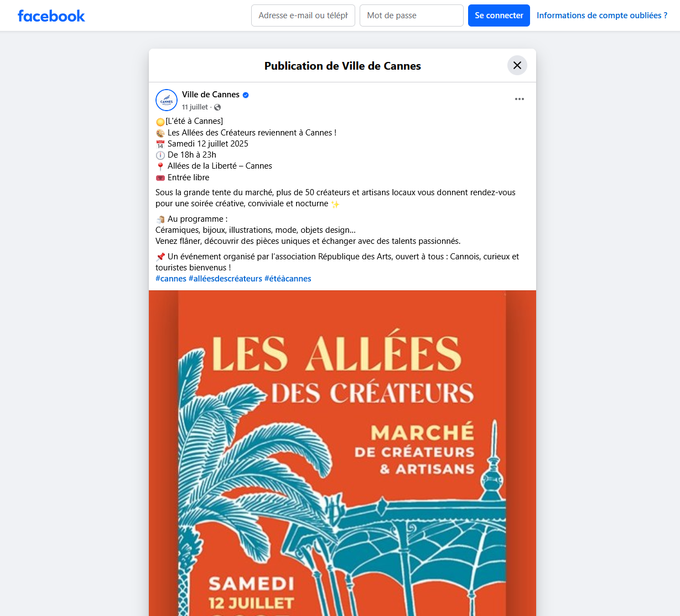Click the red pin emoji beside Allées de la Liberté

(x=160, y=166)
